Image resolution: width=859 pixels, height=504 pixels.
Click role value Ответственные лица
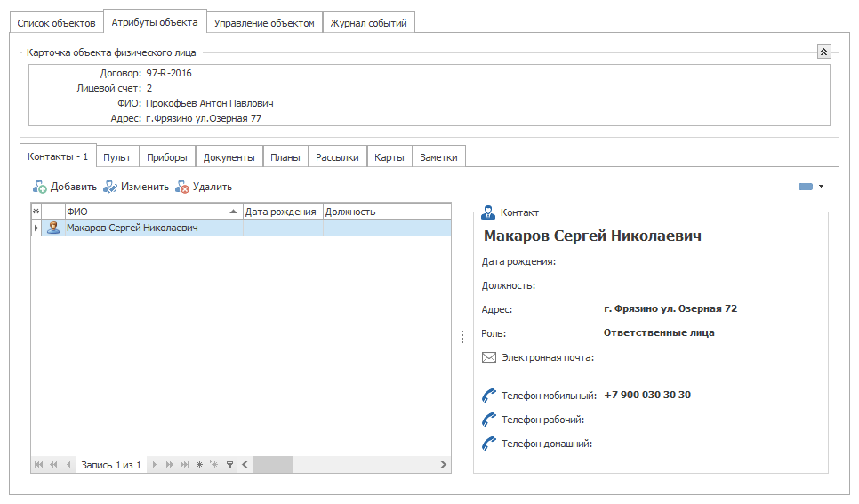coord(659,332)
